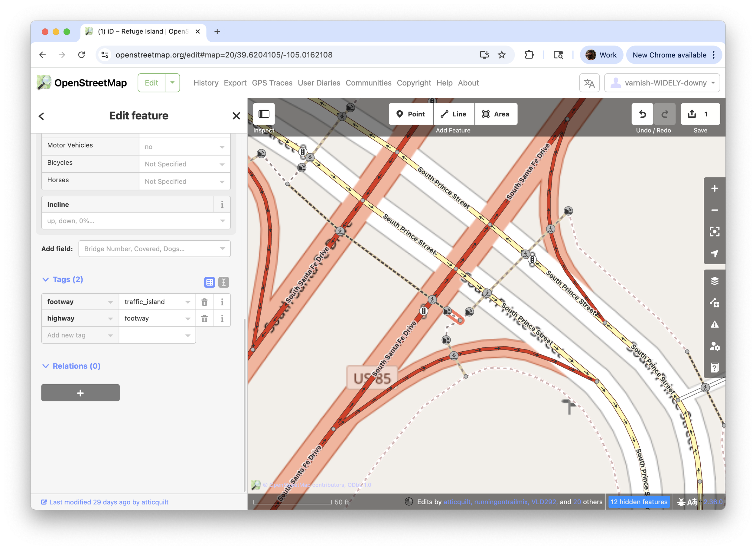Open the Bicycles access dropdown
This screenshot has height=550, width=756.
coord(184,164)
